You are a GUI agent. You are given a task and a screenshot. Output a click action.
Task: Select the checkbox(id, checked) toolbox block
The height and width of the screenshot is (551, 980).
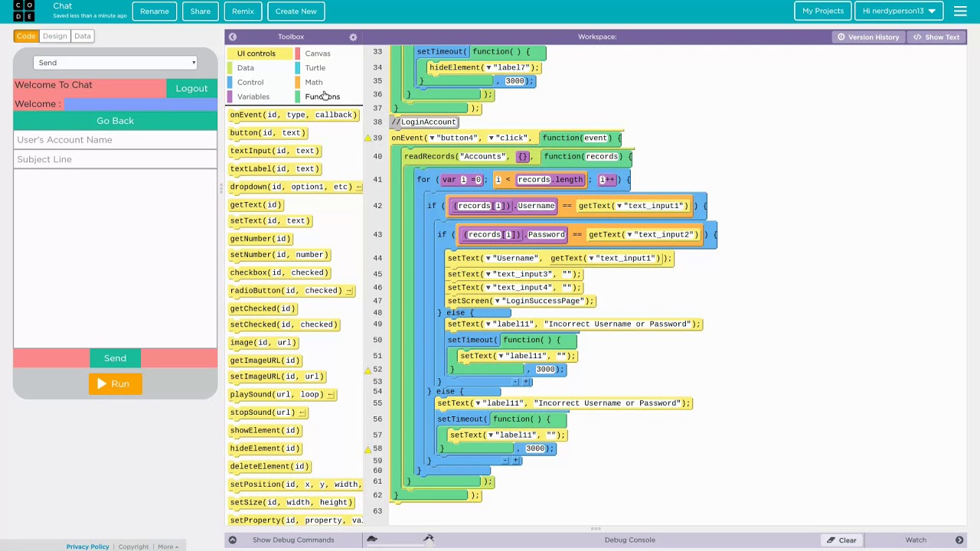[279, 272]
